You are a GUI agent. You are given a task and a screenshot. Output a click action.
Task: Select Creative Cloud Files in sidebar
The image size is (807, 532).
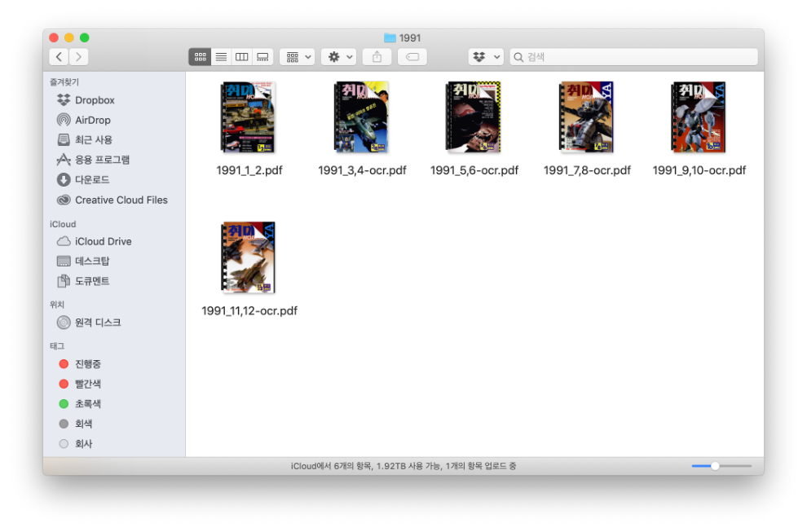[121, 200]
